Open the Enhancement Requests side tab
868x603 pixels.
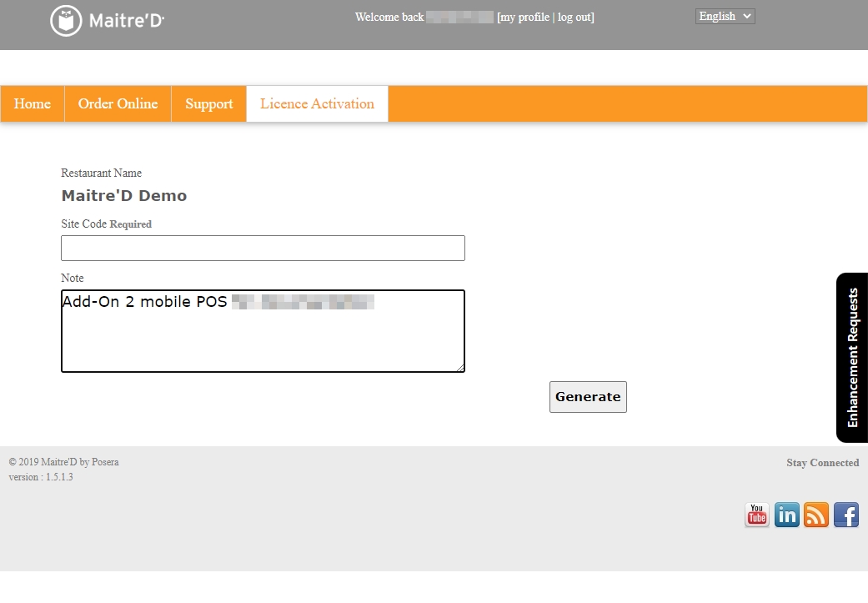[851, 358]
